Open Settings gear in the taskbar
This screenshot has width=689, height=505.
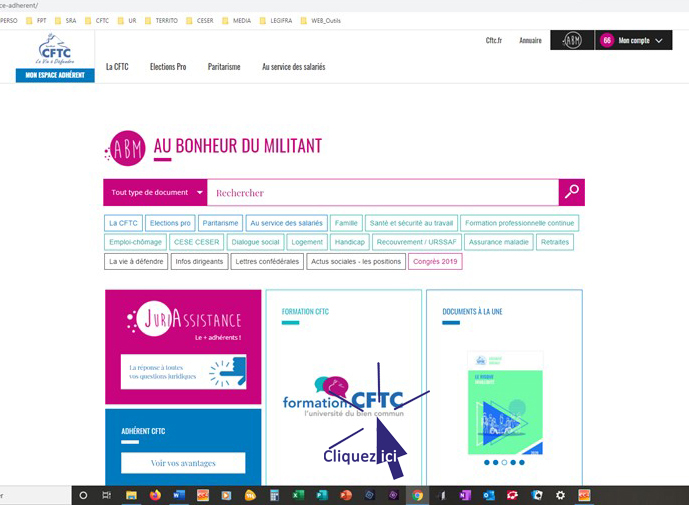560,495
